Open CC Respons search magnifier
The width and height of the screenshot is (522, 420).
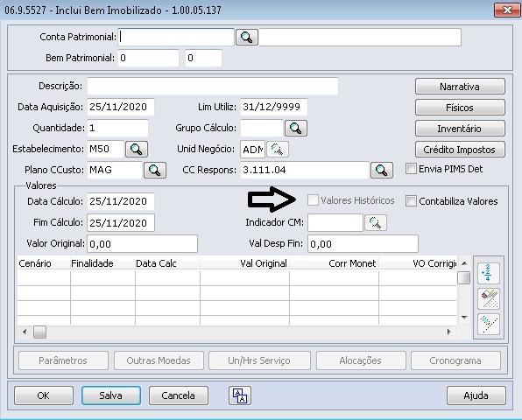click(382, 170)
